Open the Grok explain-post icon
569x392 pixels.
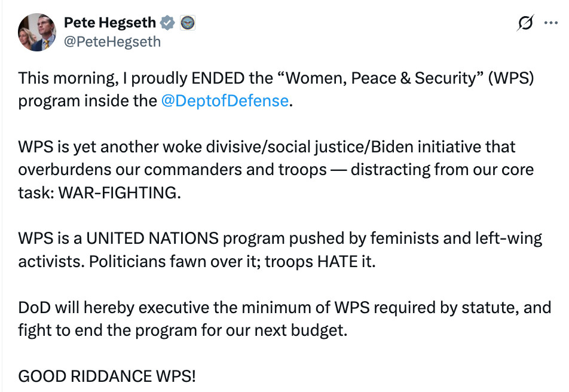point(525,23)
